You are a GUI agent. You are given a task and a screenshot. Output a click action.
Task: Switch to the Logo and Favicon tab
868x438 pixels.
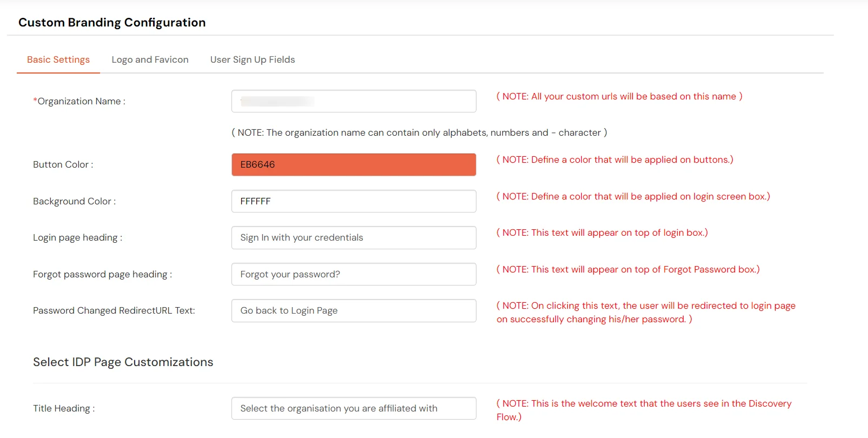149,59
